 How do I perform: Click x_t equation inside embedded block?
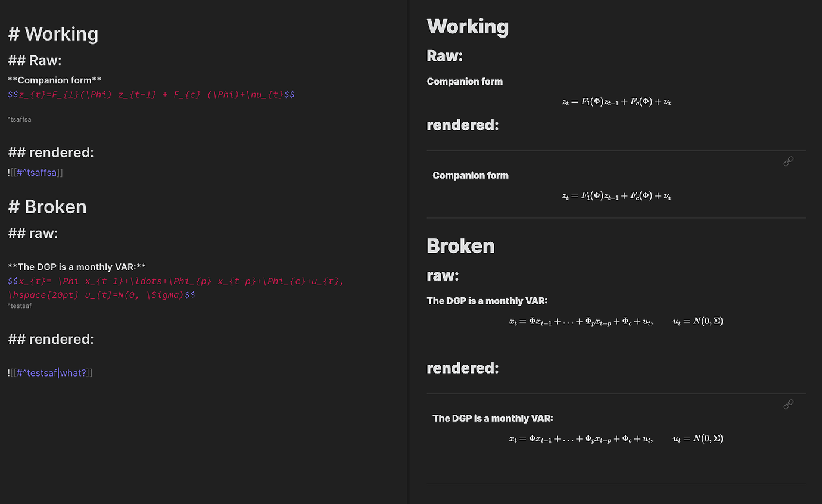click(x=616, y=439)
